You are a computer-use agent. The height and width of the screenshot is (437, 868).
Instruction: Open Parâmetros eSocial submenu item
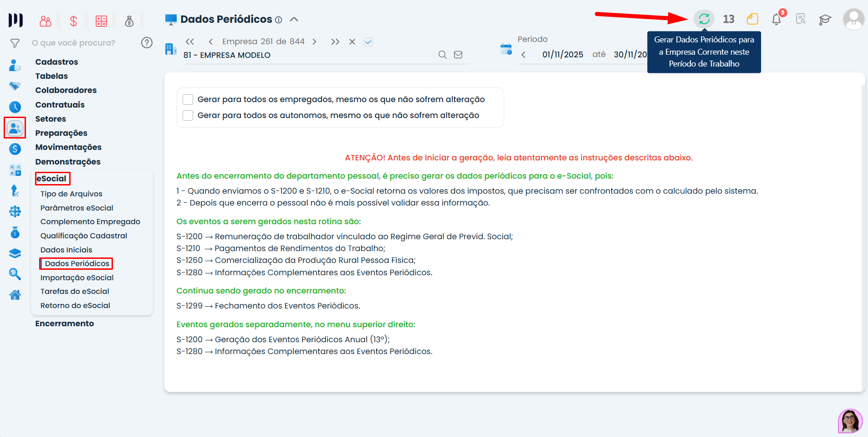(77, 208)
